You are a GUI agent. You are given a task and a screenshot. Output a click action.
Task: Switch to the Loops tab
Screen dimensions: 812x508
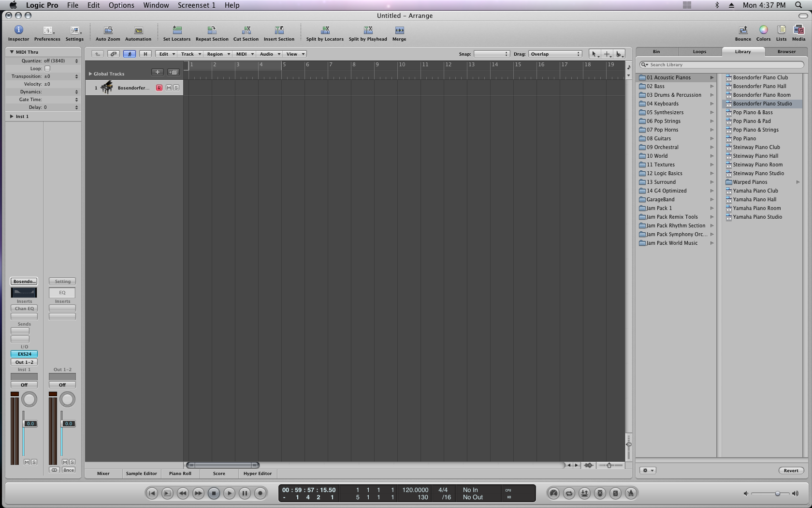pyautogui.click(x=699, y=52)
